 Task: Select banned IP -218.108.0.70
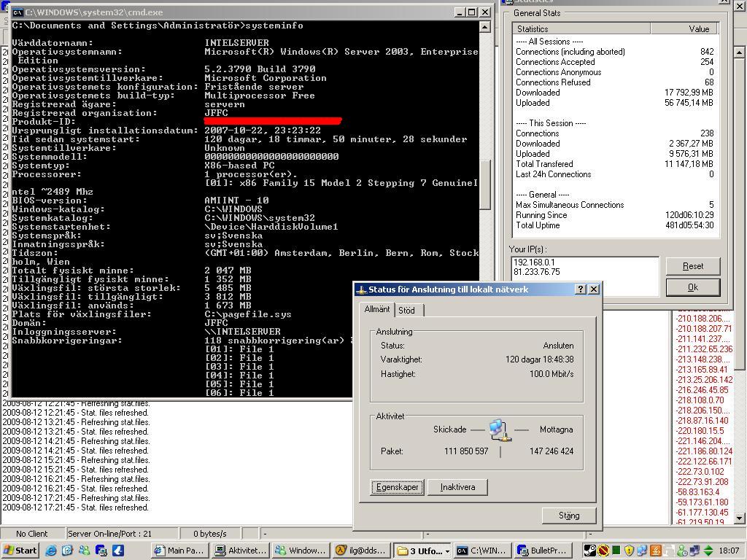point(700,400)
